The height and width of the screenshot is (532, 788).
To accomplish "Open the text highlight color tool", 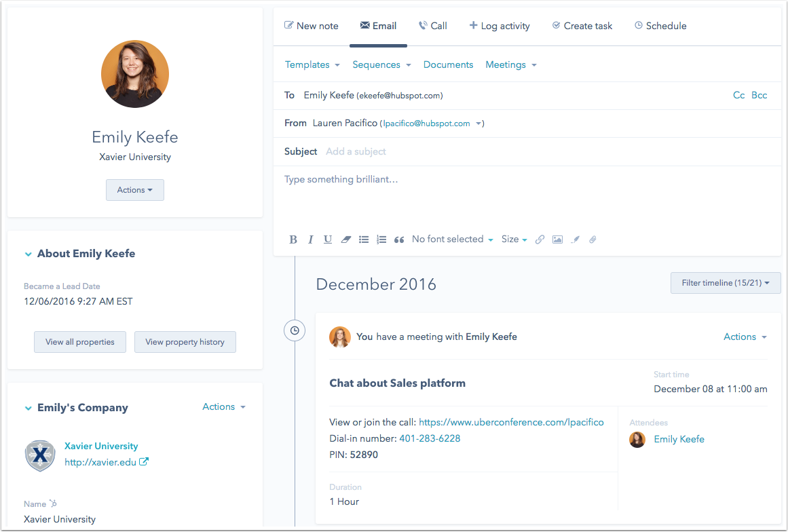I will [575, 239].
